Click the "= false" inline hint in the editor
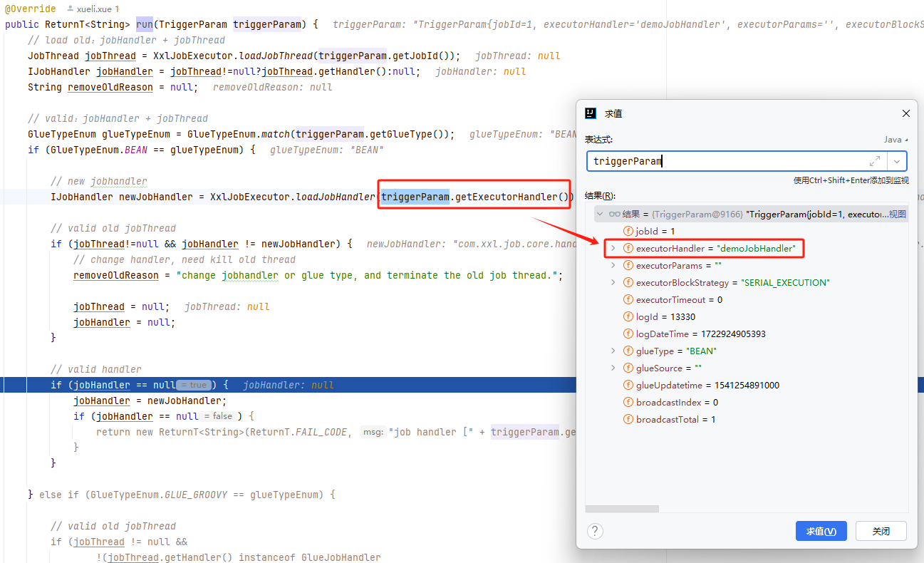The height and width of the screenshot is (563, 924). (x=218, y=416)
